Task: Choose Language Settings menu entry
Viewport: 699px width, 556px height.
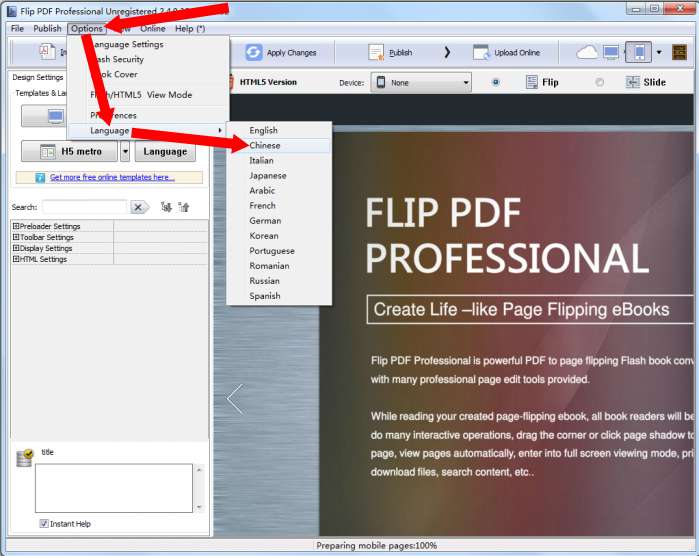Action: click(148, 44)
